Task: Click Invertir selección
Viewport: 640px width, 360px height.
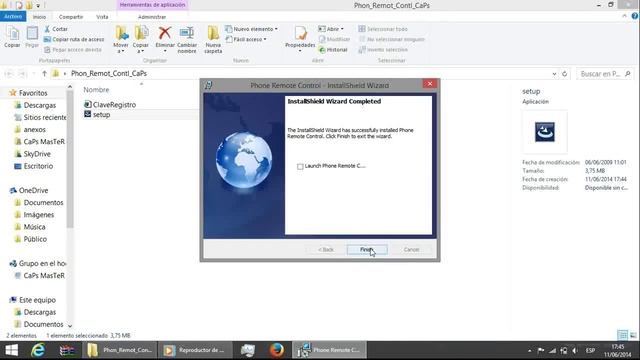Action: 383,49
